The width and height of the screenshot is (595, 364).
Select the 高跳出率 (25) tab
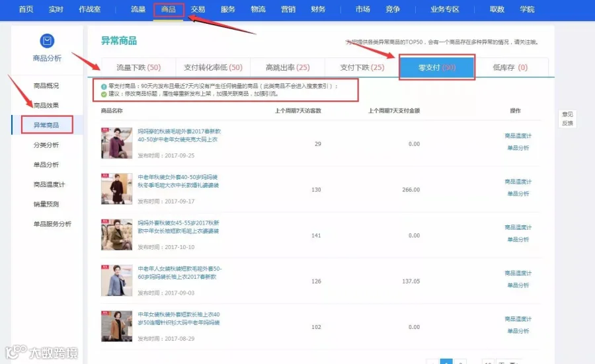tap(288, 67)
